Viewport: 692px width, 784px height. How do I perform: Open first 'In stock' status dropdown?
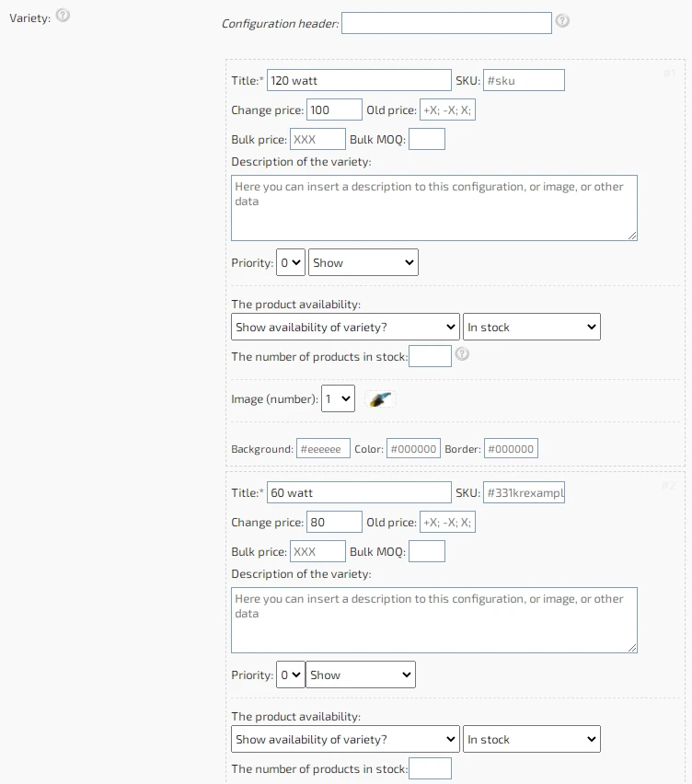click(532, 327)
